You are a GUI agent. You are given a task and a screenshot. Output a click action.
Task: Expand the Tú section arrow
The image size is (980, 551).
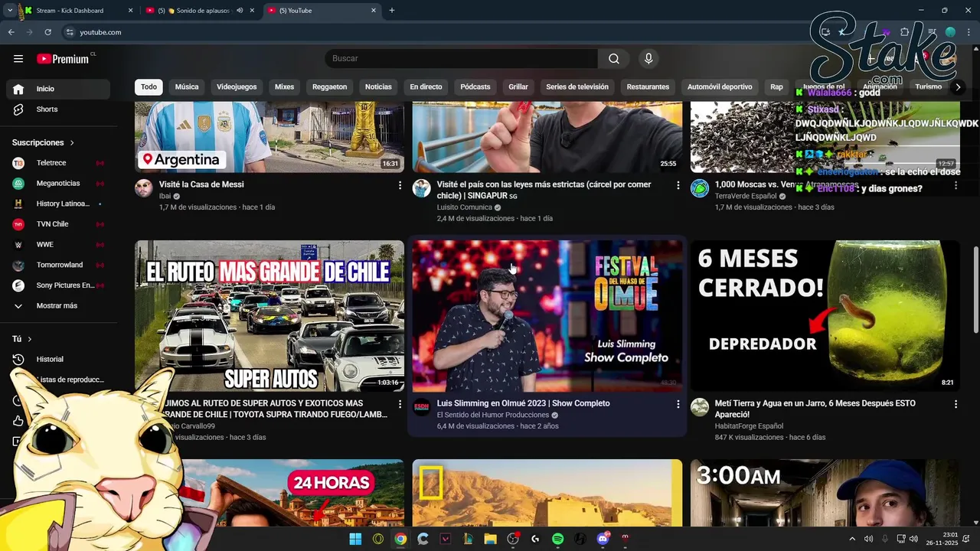pyautogui.click(x=30, y=339)
